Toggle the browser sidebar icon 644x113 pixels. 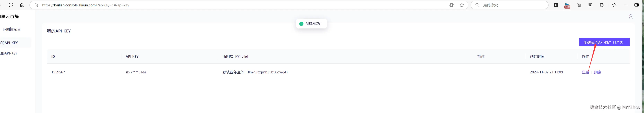point(637,5)
